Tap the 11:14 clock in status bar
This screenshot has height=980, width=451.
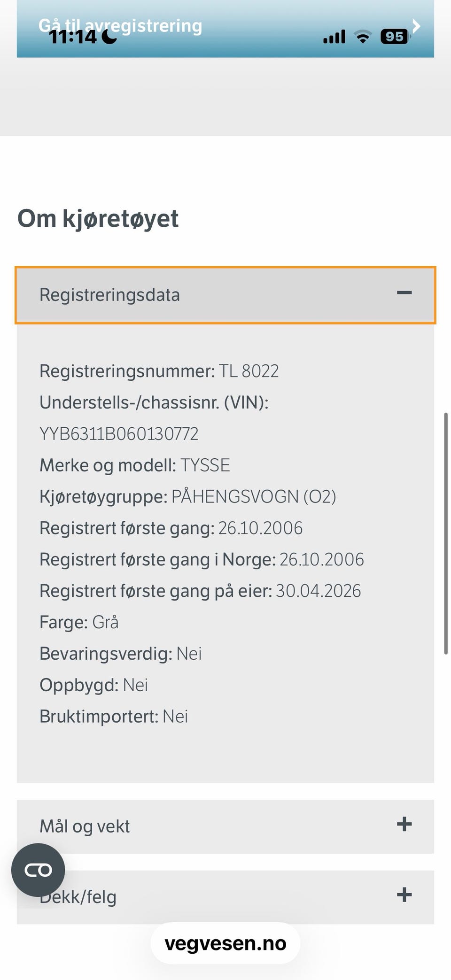[x=73, y=37]
